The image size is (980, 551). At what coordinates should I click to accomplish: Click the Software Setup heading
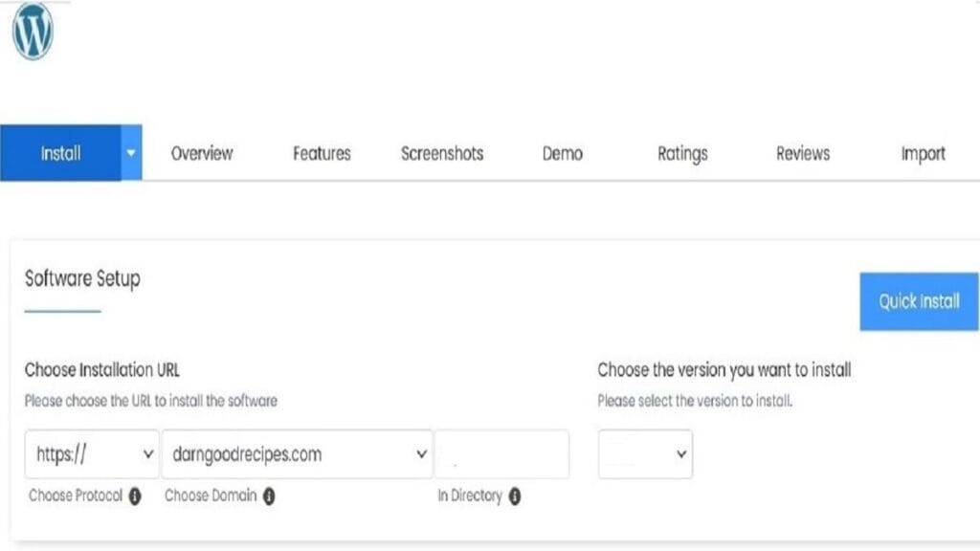pyautogui.click(x=81, y=278)
